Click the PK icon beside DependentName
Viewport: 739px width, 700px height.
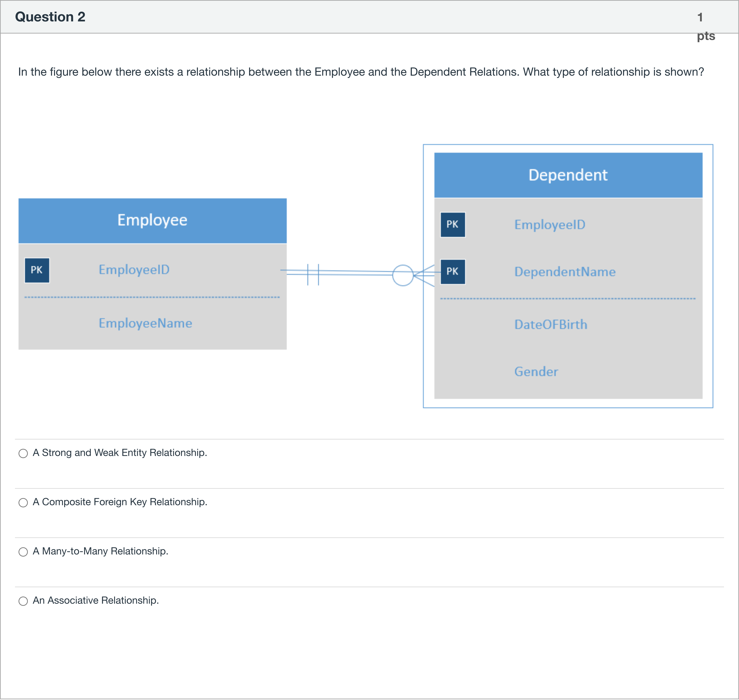click(x=452, y=272)
